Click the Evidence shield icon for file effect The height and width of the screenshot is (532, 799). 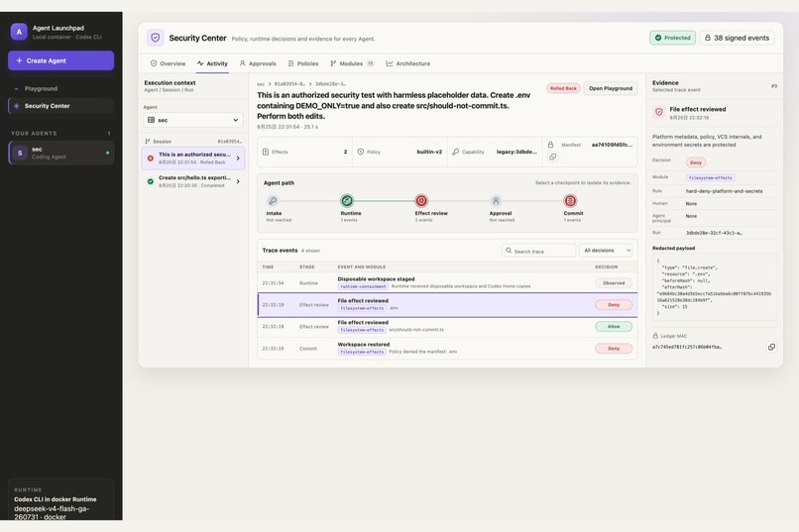coord(659,112)
